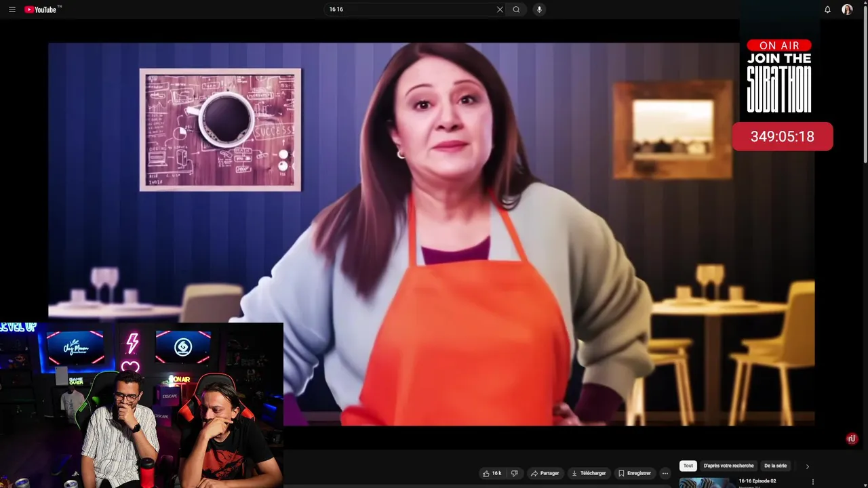This screenshot has width=868, height=488.
Task: Show next filter chips with arrow
Action: point(807,466)
